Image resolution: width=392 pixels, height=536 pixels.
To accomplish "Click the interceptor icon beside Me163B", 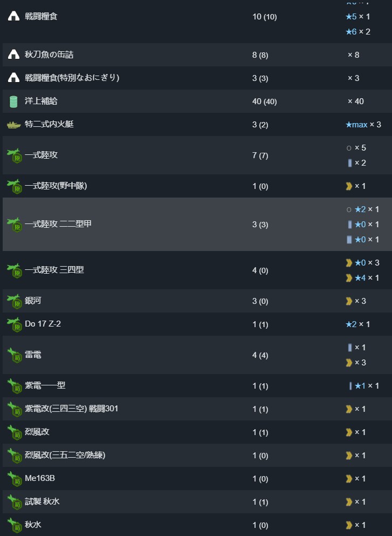I will pos(15,479).
